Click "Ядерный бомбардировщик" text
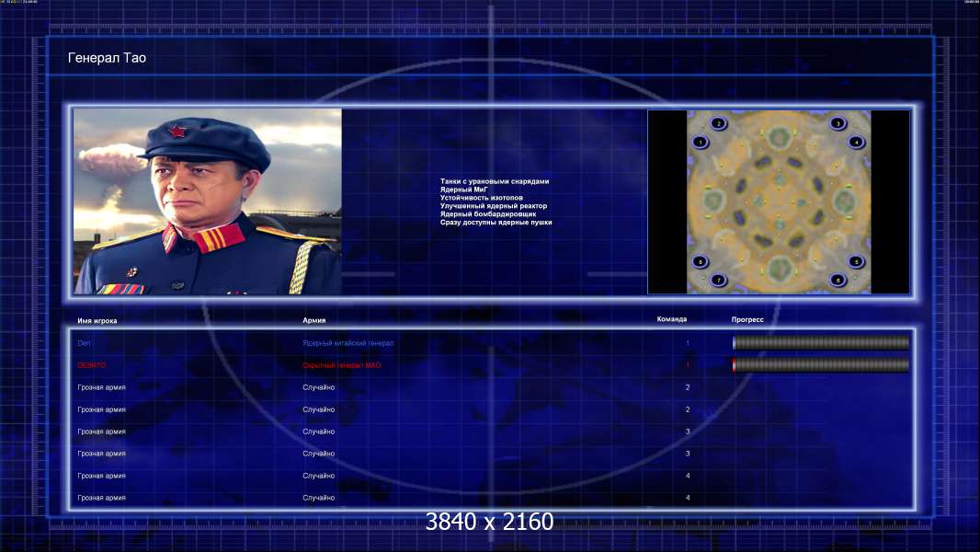 [x=487, y=213]
